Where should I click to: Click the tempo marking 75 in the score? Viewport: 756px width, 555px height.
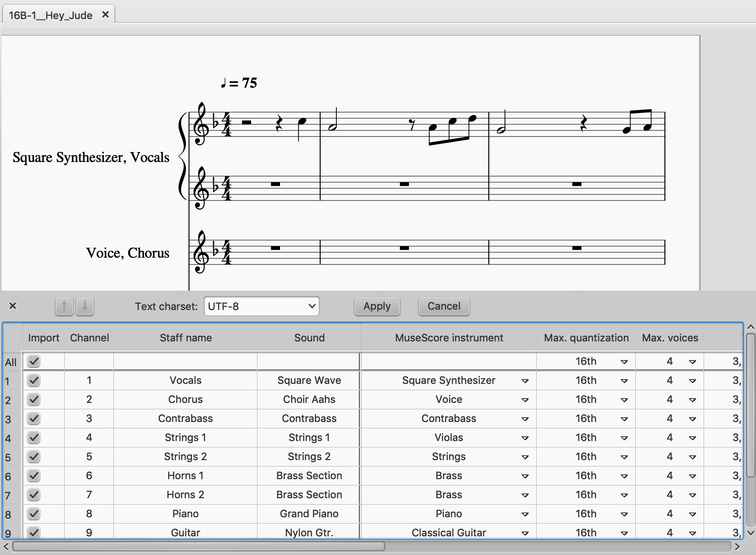239,83
